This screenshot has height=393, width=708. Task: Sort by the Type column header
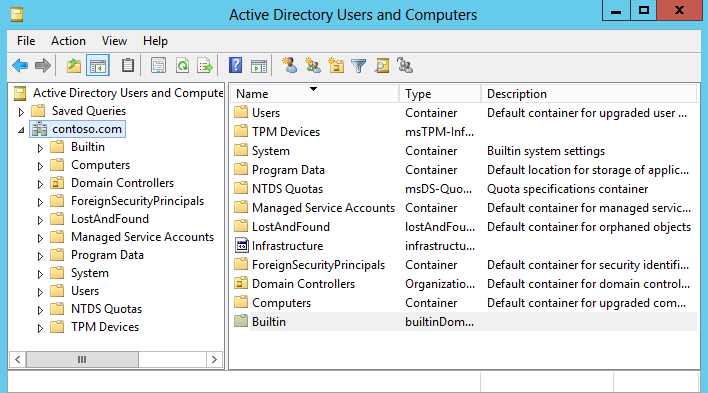point(440,94)
